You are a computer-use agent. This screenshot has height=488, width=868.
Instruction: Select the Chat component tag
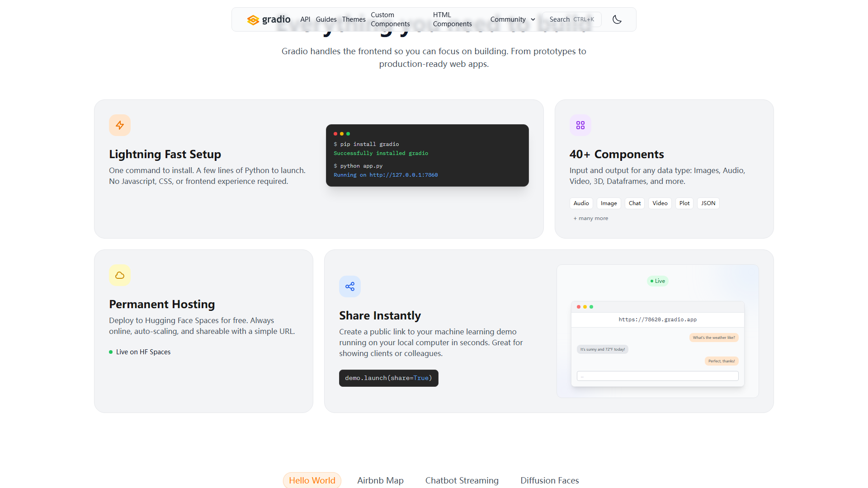(635, 203)
